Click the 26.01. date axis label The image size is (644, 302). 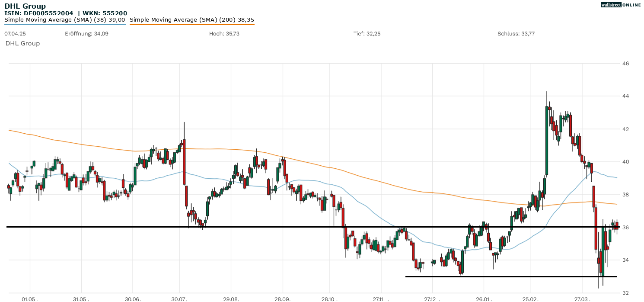484,299
